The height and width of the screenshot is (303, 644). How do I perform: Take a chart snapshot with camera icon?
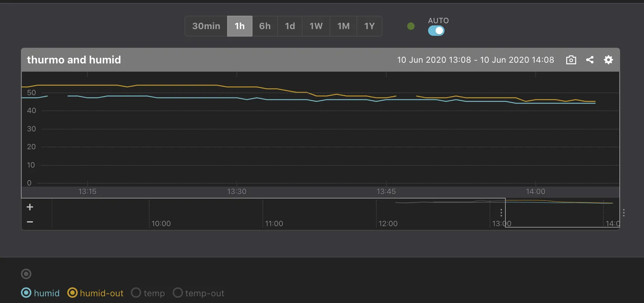pyautogui.click(x=571, y=60)
